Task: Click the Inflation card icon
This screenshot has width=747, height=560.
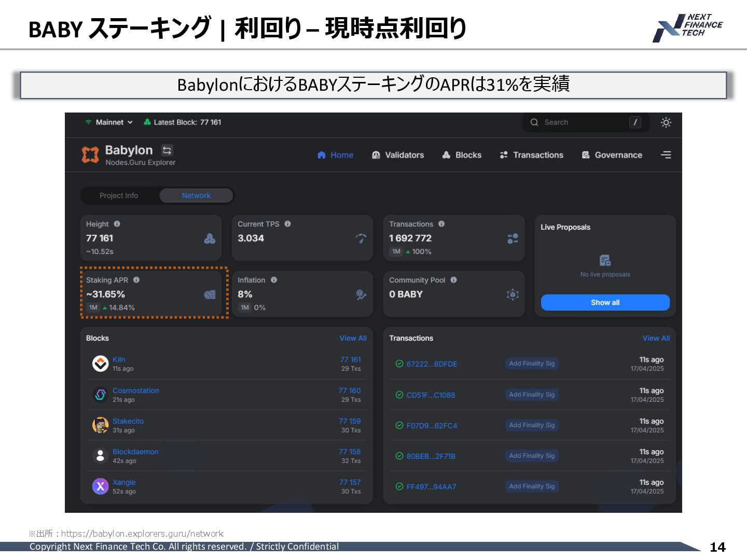Action: (x=361, y=295)
